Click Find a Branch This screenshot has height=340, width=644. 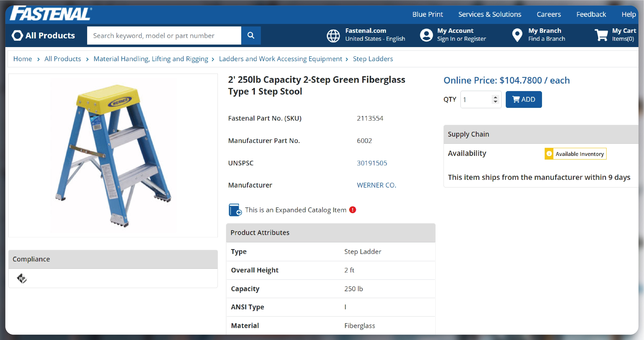[x=546, y=39]
